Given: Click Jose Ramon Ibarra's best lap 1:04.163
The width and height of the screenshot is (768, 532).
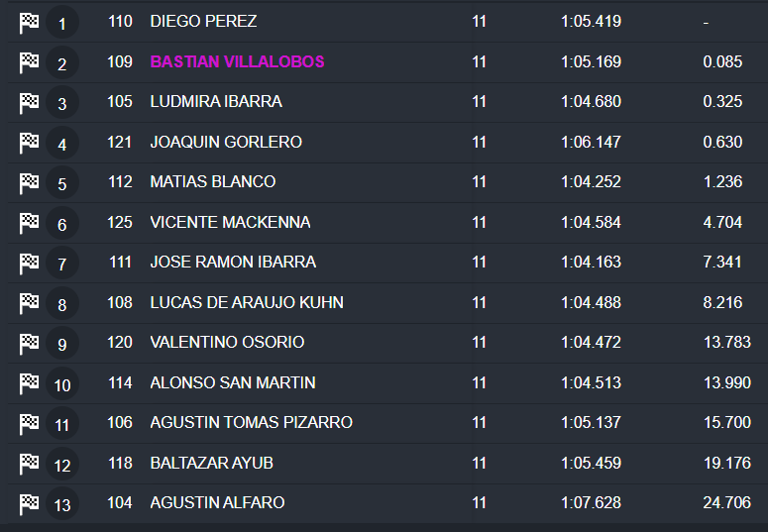Looking at the screenshot, I should pos(591,263).
